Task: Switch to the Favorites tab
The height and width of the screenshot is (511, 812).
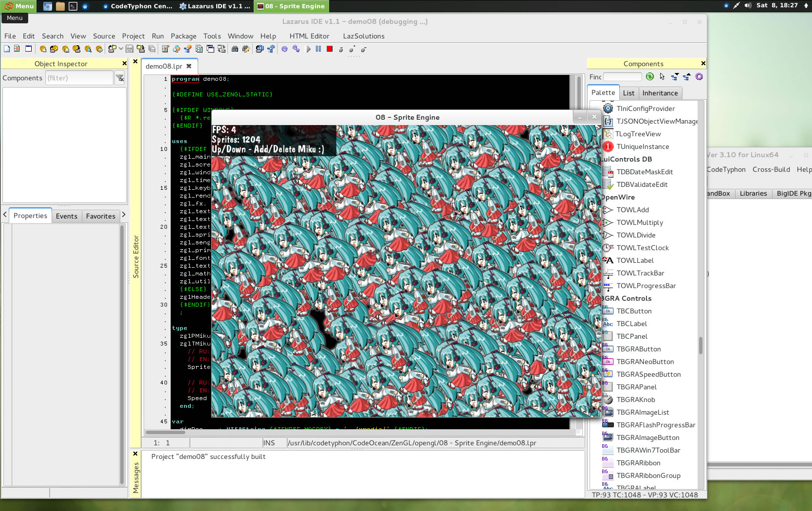Action: click(x=101, y=216)
